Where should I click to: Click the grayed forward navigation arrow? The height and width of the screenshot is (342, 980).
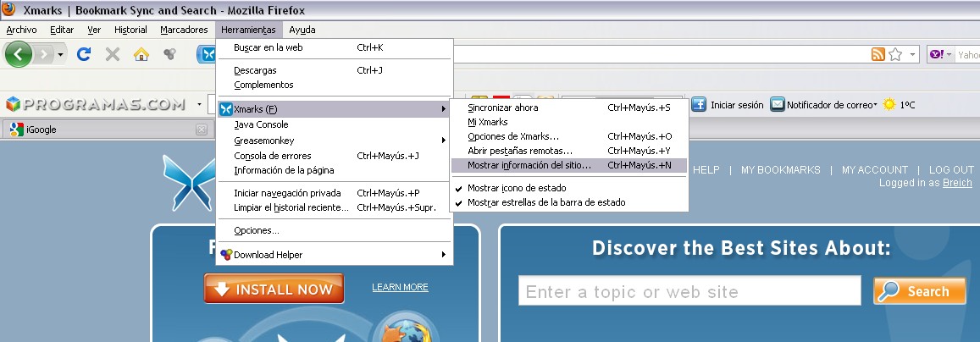(x=43, y=54)
